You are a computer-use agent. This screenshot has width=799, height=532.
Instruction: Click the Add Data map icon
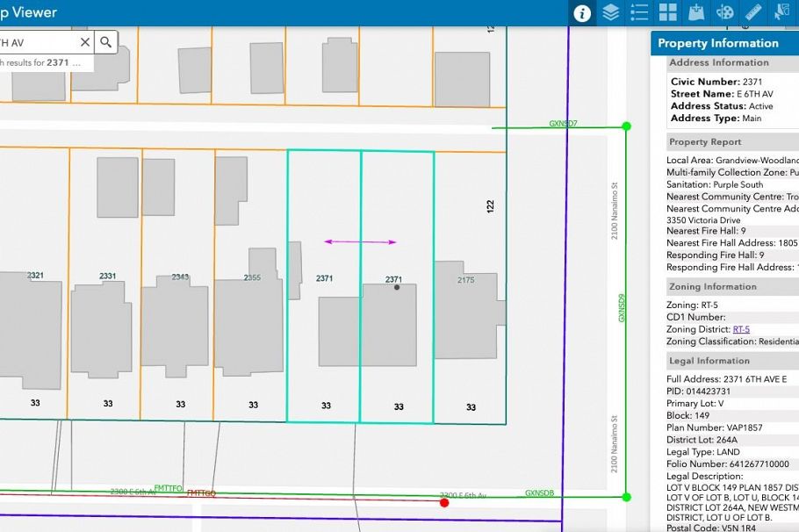[x=696, y=12]
